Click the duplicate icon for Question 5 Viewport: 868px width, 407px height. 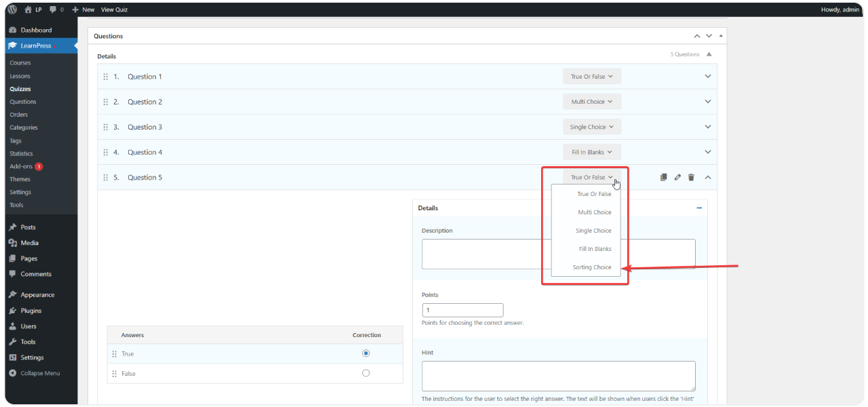(664, 178)
